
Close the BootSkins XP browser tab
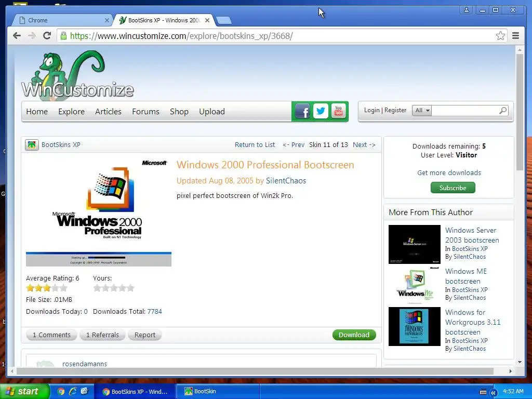point(207,20)
